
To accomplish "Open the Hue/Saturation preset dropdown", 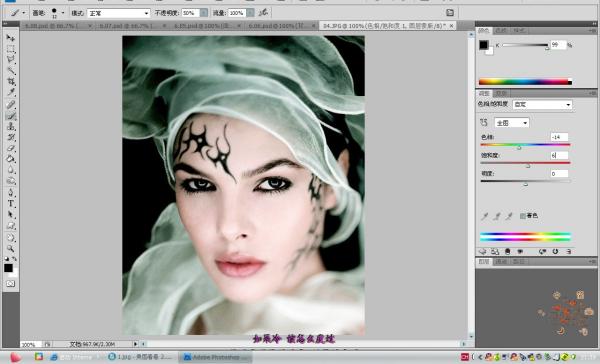I will pos(542,104).
